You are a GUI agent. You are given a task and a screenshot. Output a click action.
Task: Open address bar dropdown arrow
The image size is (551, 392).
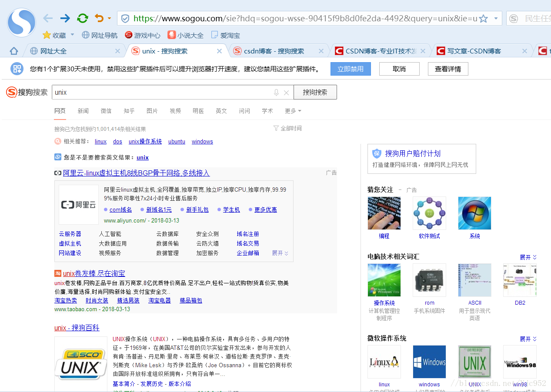(495, 19)
